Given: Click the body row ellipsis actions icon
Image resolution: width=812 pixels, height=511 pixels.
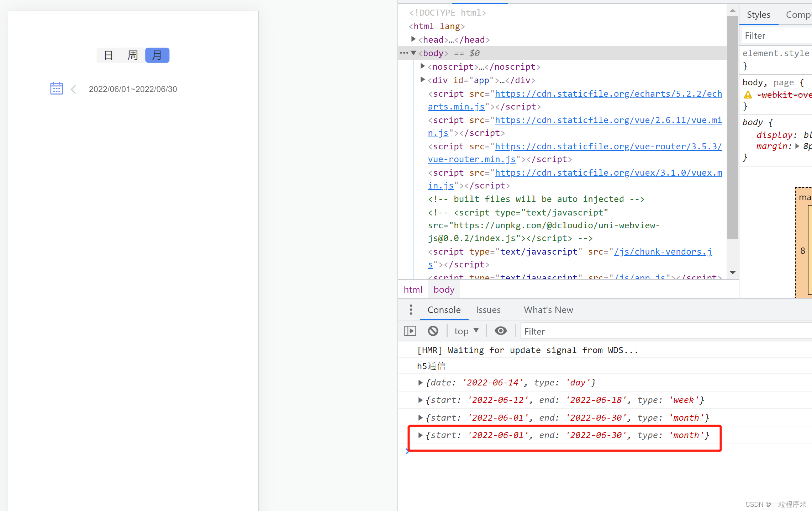Looking at the screenshot, I should pos(404,53).
